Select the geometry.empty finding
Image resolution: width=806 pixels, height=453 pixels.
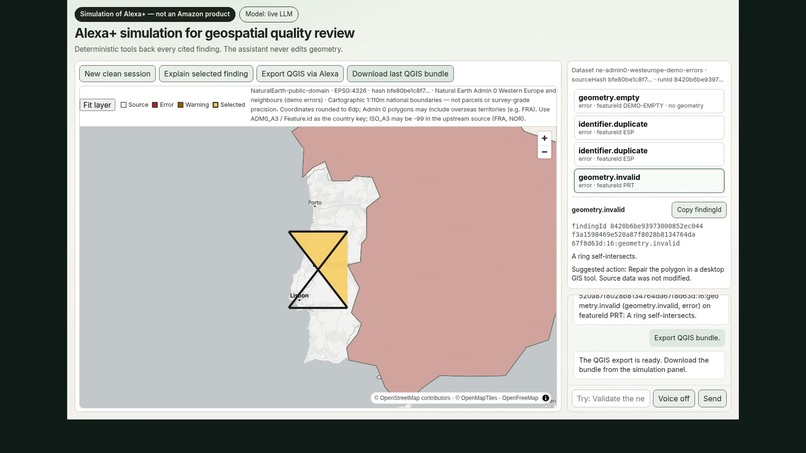(649, 101)
